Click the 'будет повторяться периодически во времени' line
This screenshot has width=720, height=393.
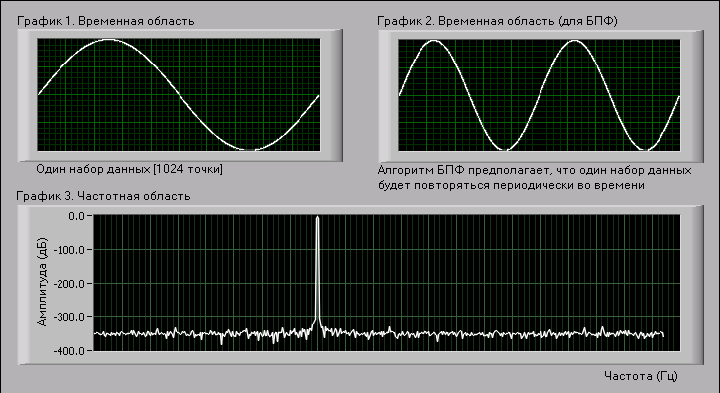click(x=512, y=185)
